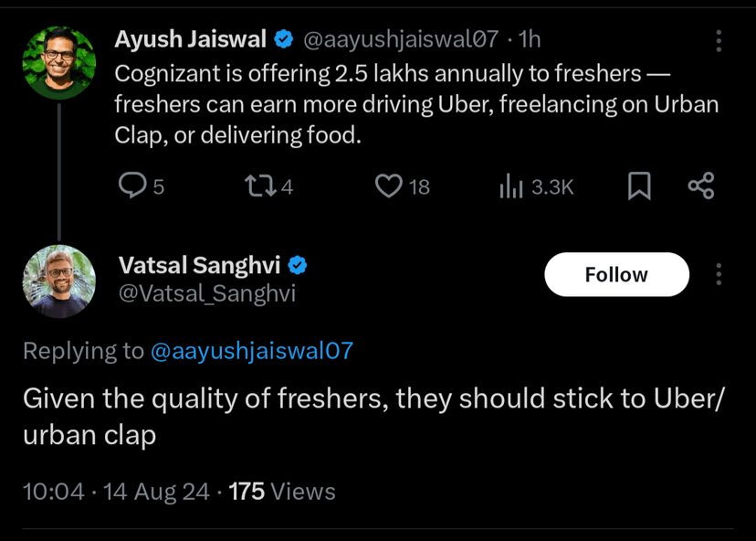Screen dimensions: 756x541
Task: Open Ayush Jaiswal's profile picture
Action: tap(59, 62)
